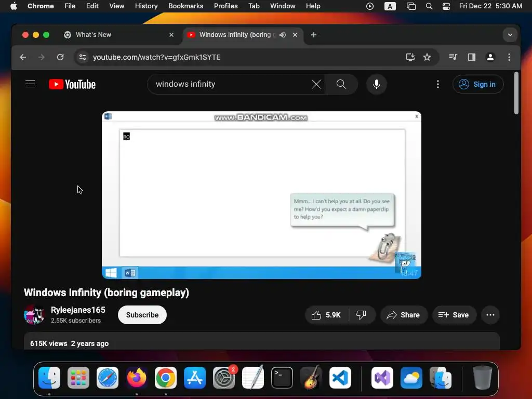The height and width of the screenshot is (399, 532).
Task: Open Chrome three-dot menu
Action: (x=509, y=57)
